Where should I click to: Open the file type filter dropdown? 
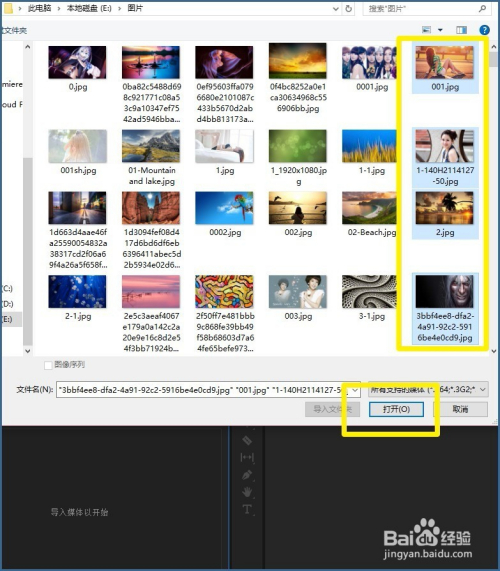coord(428,390)
